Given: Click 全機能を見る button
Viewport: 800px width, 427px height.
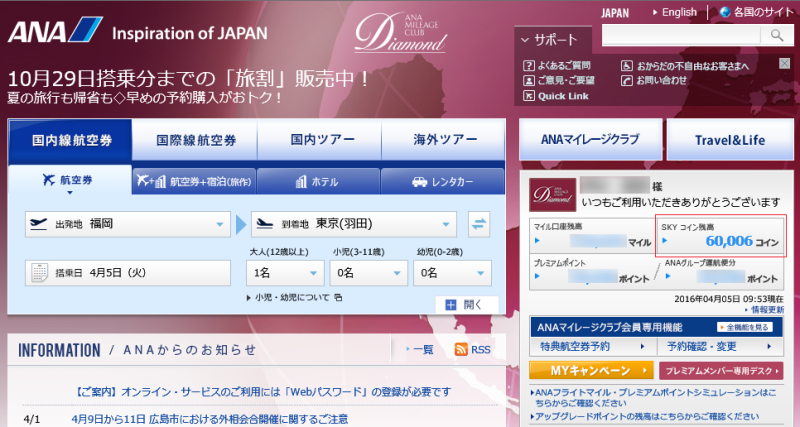Looking at the screenshot, I should 744,327.
